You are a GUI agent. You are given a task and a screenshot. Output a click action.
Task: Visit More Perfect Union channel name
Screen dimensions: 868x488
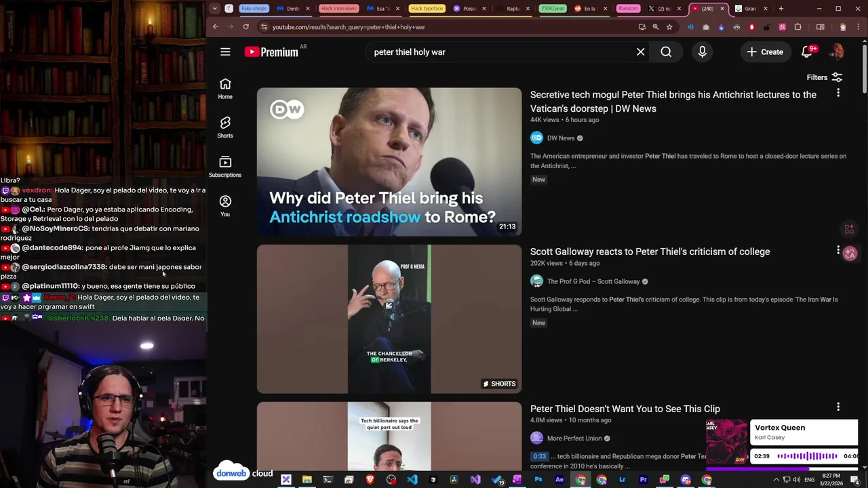click(574, 439)
